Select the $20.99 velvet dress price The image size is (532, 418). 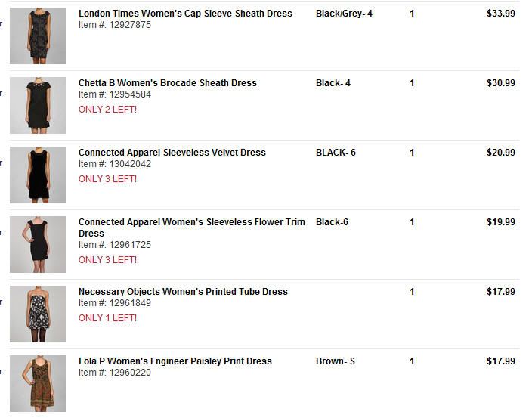point(501,153)
